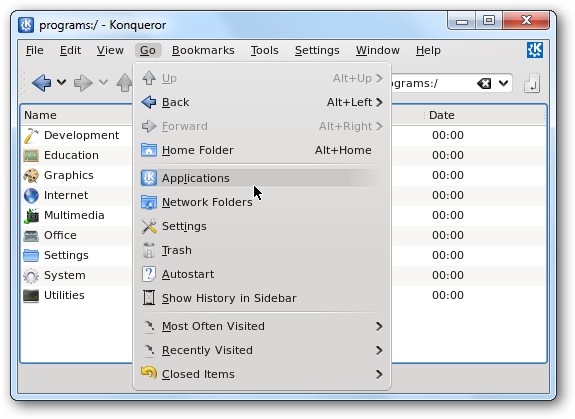Choose Trash from the Go menu
The width and height of the screenshot is (575, 419).
coord(262,250)
